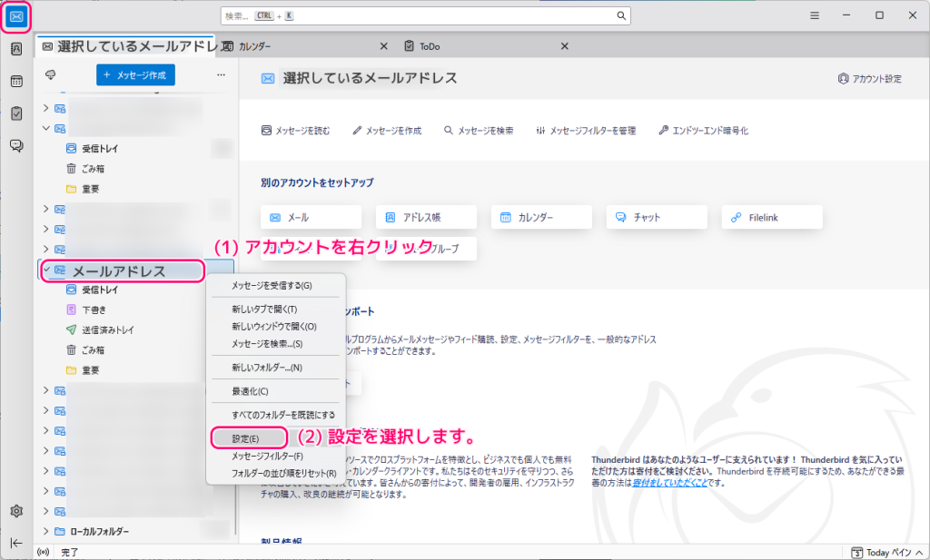Image resolution: width=930 pixels, height=560 pixels.
Task: Expand the first collapsed account above メールアドレス
Action: pyautogui.click(x=45, y=249)
